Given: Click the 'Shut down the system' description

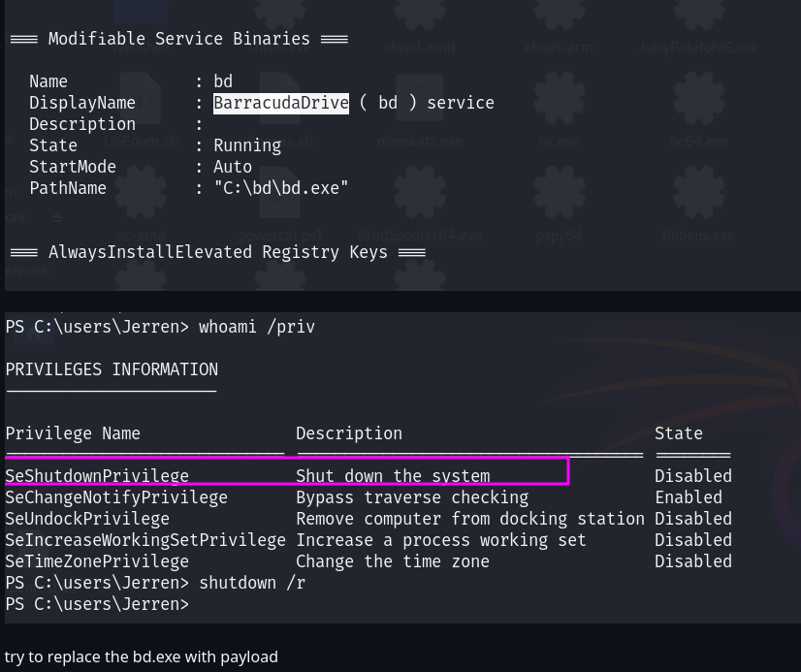Looking at the screenshot, I should [x=393, y=476].
